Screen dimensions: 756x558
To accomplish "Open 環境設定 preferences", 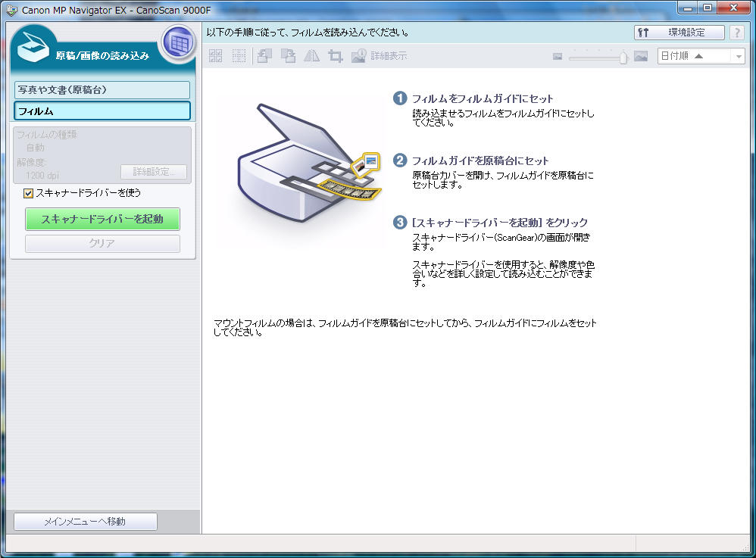I will coord(679,33).
